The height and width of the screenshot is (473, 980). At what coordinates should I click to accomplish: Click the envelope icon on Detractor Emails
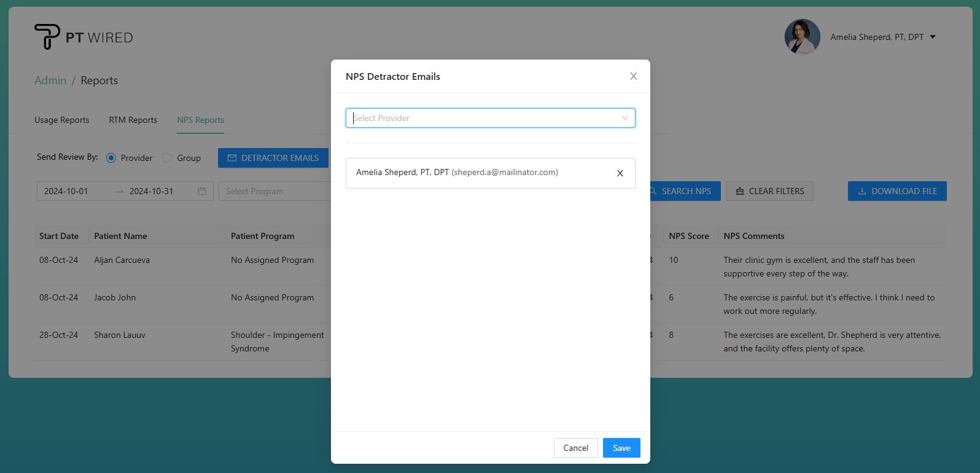coord(232,158)
